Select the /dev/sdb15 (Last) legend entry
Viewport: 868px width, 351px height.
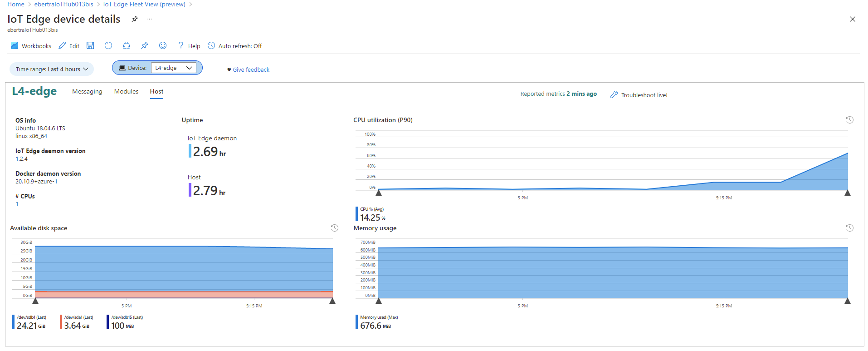pyautogui.click(x=125, y=322)
